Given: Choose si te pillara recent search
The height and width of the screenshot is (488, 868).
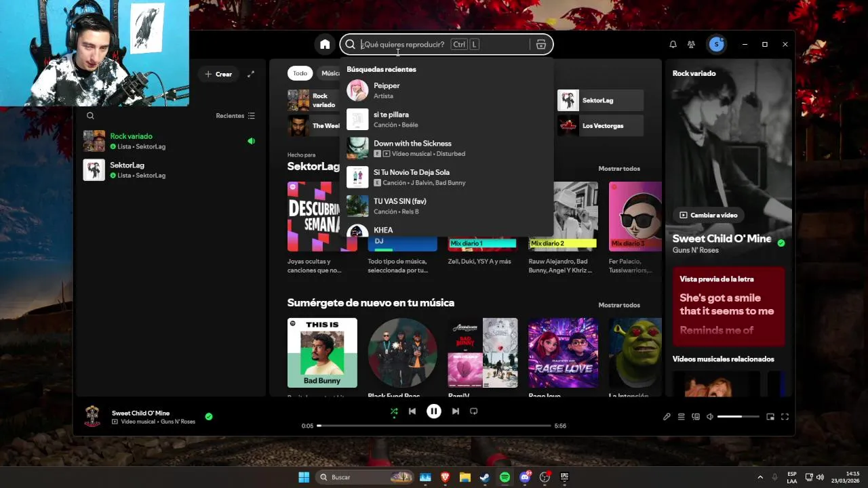Looking at the screenshot, I should 446,119.
